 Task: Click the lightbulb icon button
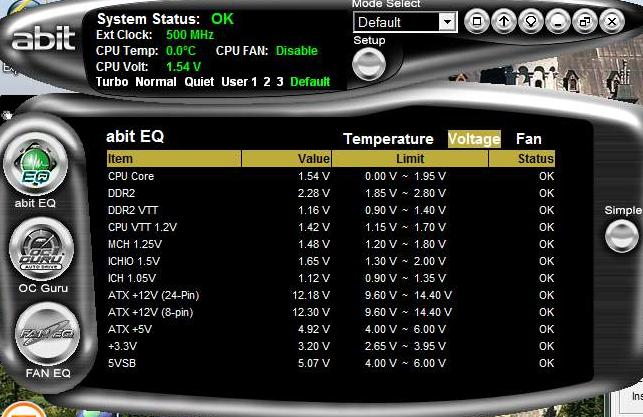pyautogui.click(x=531, y=21)
